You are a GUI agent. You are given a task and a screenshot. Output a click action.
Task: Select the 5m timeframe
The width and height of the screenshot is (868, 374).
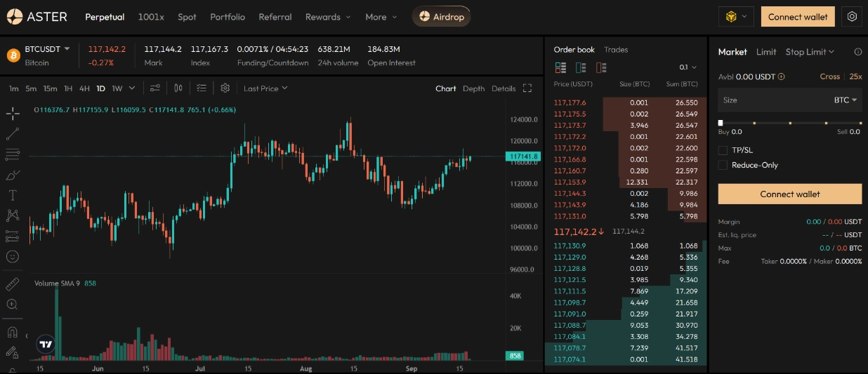(31, 88)
